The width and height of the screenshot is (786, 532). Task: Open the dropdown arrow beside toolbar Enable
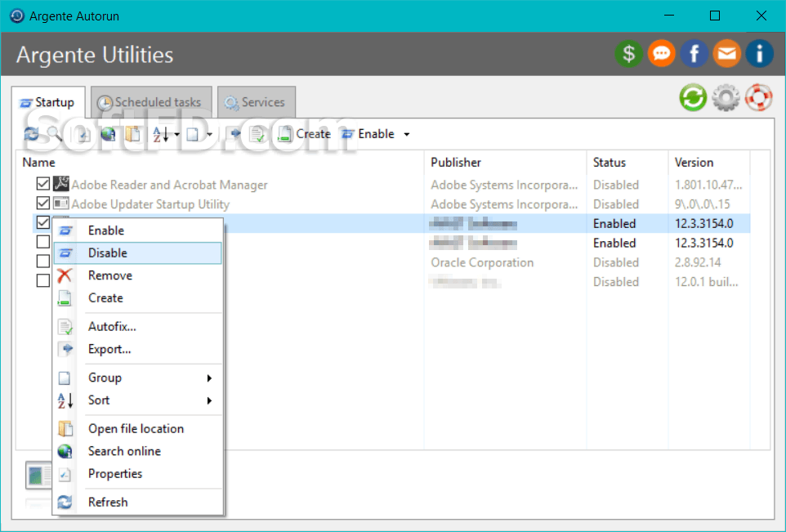coord(407,134)
